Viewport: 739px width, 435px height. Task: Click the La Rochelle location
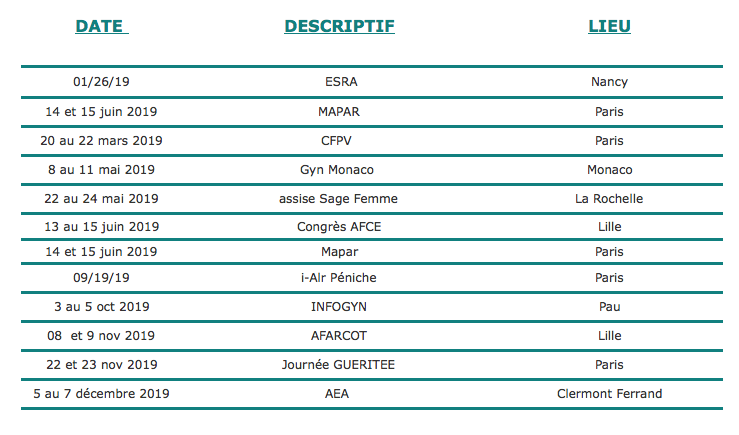tap(609, 199)
